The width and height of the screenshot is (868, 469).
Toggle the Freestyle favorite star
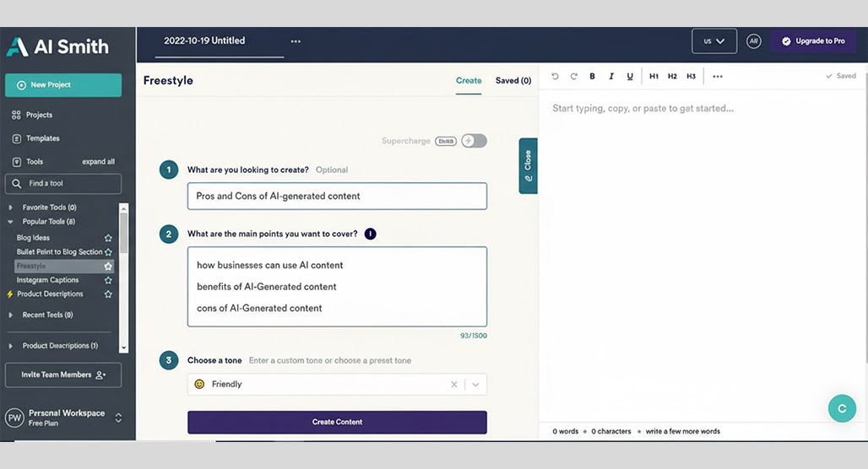(108, 266)
